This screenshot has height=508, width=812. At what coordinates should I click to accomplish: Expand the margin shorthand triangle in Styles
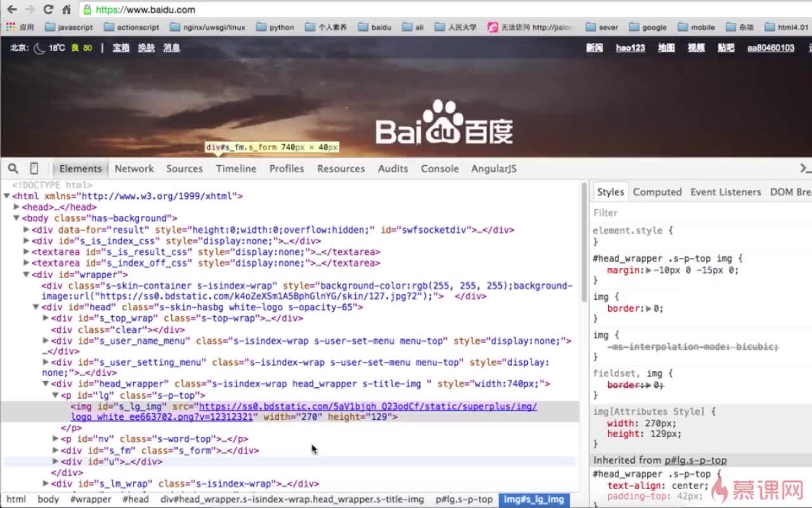648,271
